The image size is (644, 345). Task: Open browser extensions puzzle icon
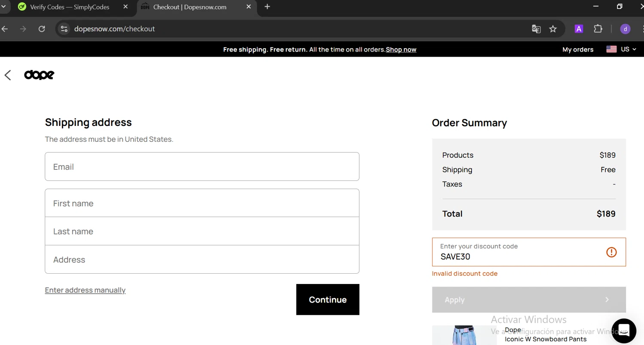click(598, 29)
